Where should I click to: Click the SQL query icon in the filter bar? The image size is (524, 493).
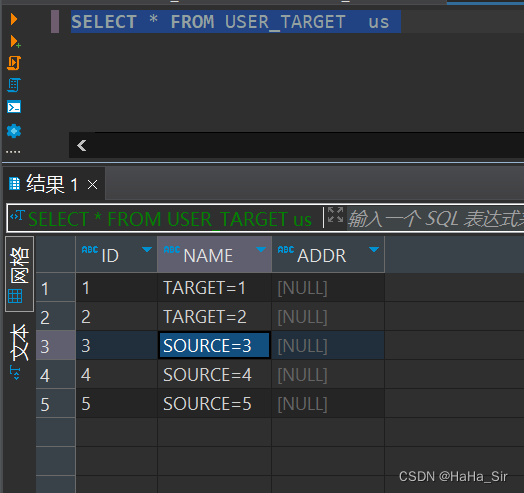(17, 216)
